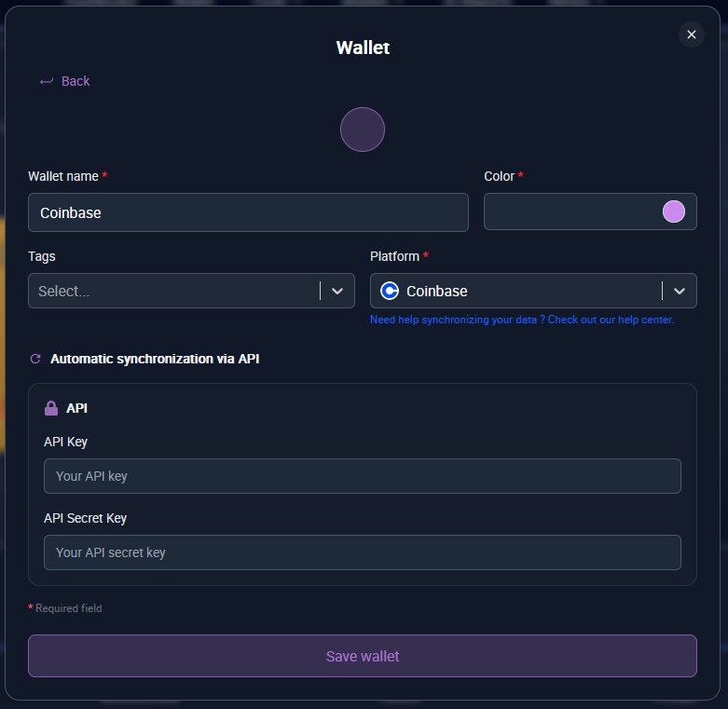The height and width of the screenshot is (709, 728).
Task: Click the Wallet dialog title
Action: pyautogui.click(x=363, y=48)
